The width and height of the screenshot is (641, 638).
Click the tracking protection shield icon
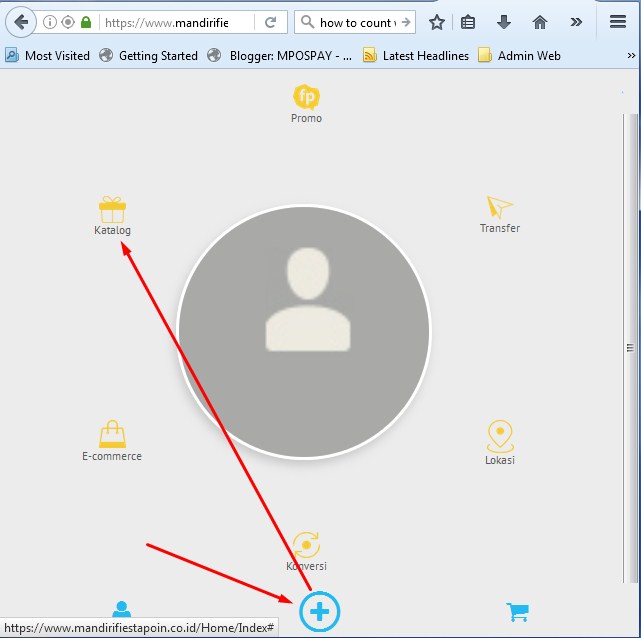click(68, 22)
